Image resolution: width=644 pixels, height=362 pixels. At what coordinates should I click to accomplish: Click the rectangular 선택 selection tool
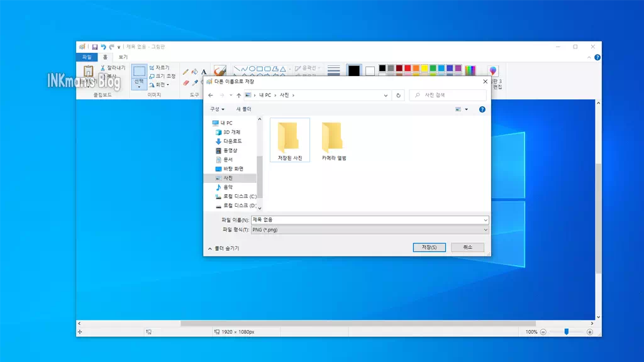(x=139, y=71)
